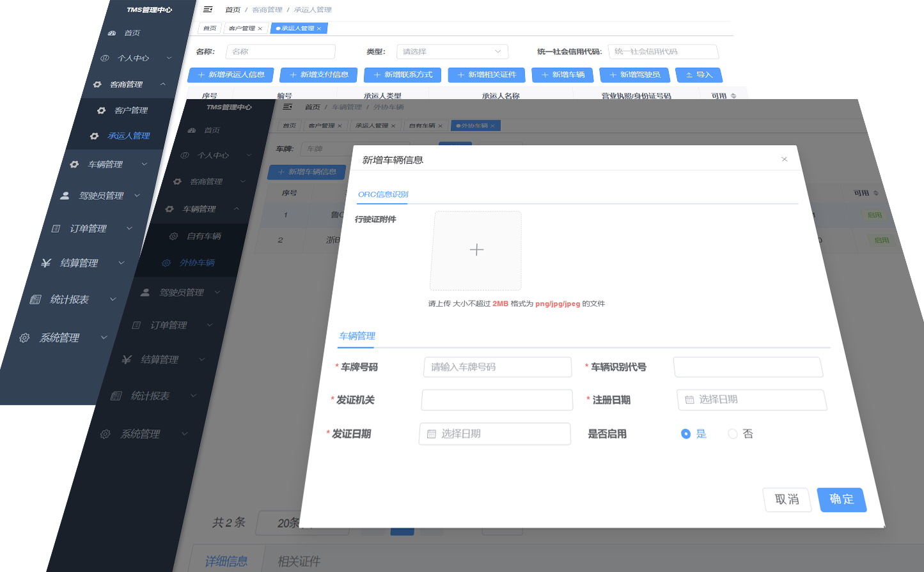Click the plus icon to upload 行驶证附件

(476, 250)
